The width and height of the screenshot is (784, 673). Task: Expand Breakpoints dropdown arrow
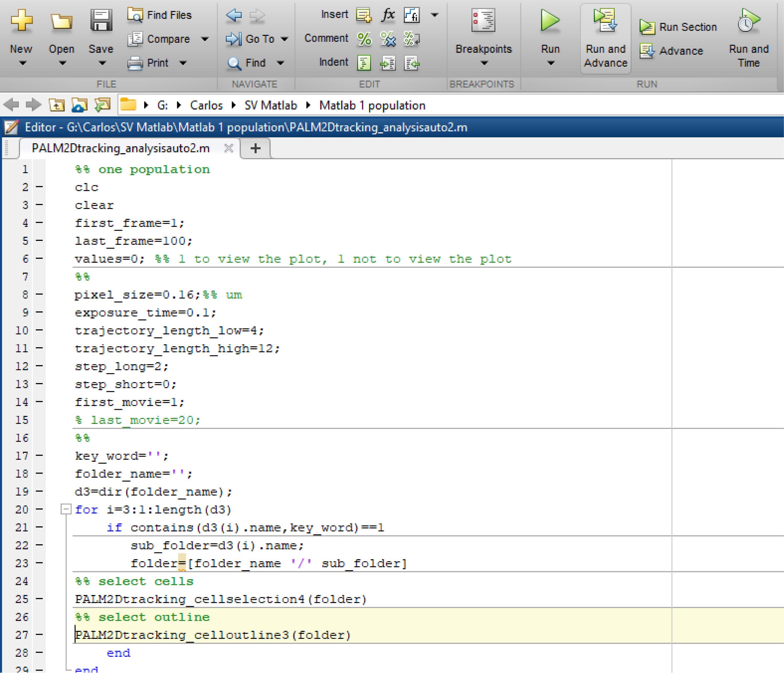coord(484,63)
